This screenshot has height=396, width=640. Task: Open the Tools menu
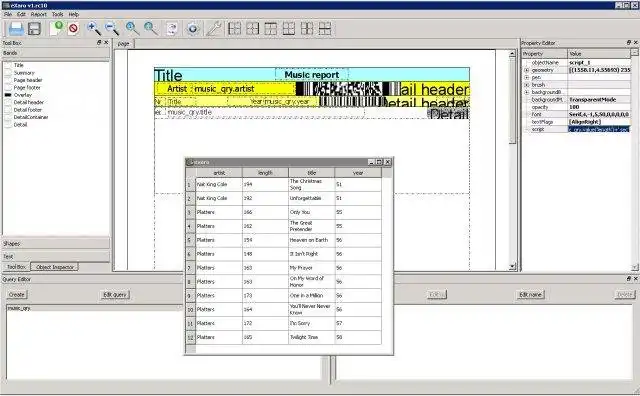58,14
